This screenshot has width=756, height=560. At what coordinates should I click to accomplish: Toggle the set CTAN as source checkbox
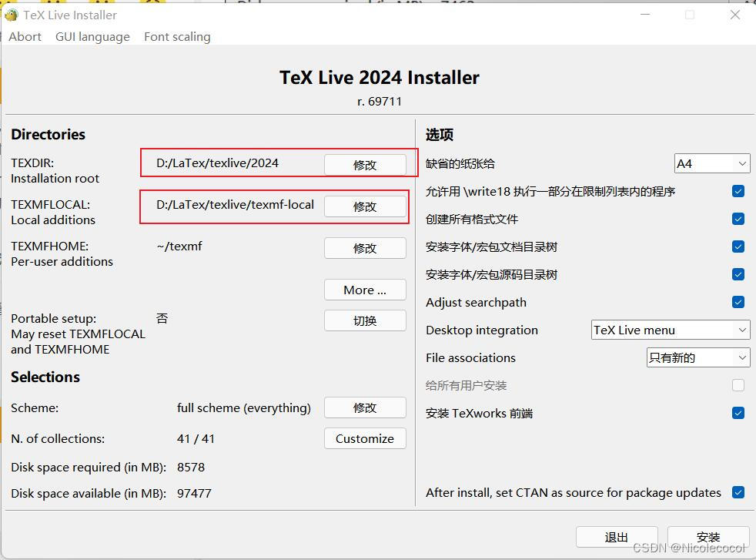point(738,492)
